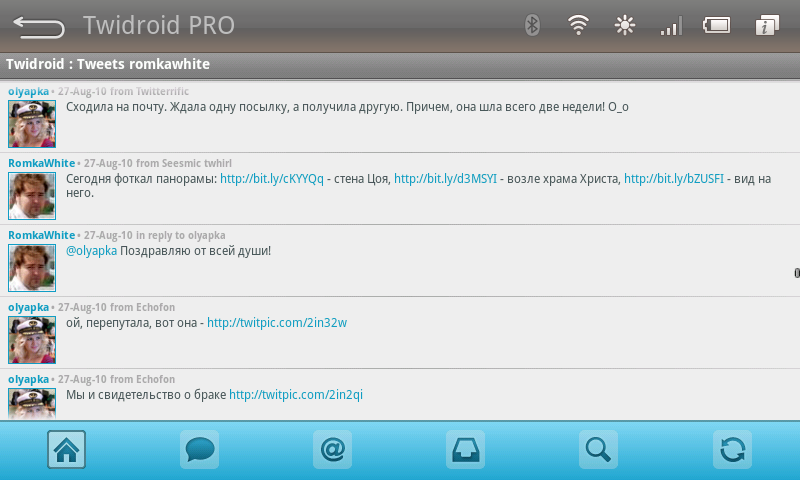This screenshot has height=480, width=800.
Task: Tap the @olyapka mention link
Action: 91,251
